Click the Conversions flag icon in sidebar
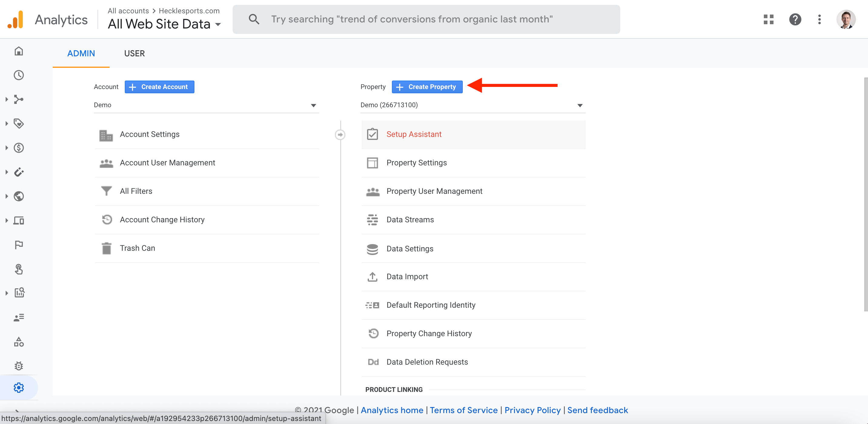868x424 pixels. pos(19,245)
